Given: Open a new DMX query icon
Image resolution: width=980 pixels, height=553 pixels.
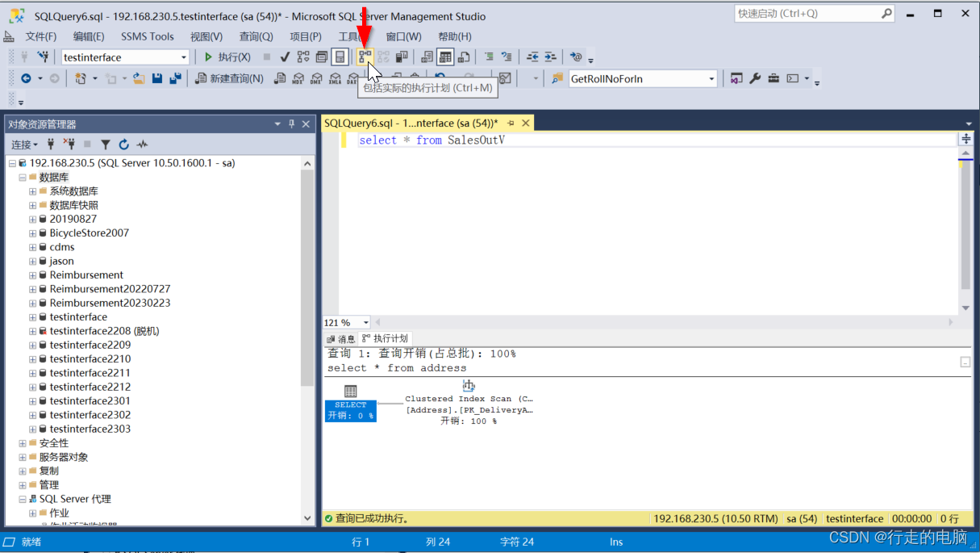Looking at the screenshot, I should click(316, 78).
